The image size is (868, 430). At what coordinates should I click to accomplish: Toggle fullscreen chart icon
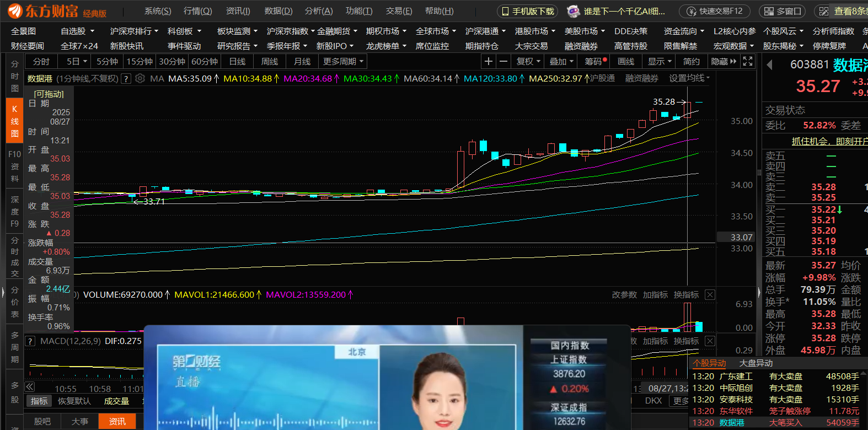coord(747,61)
